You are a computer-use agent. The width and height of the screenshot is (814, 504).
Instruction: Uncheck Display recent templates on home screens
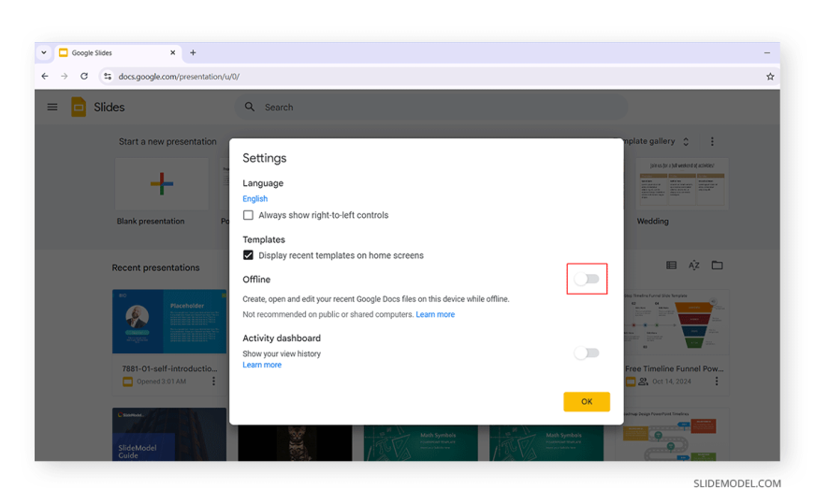tap(248, 255)
